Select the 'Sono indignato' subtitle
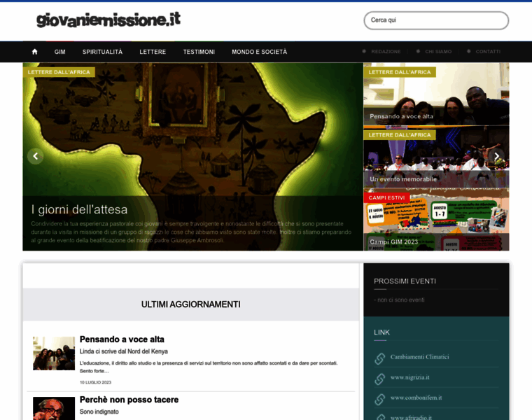 [99, 412]
